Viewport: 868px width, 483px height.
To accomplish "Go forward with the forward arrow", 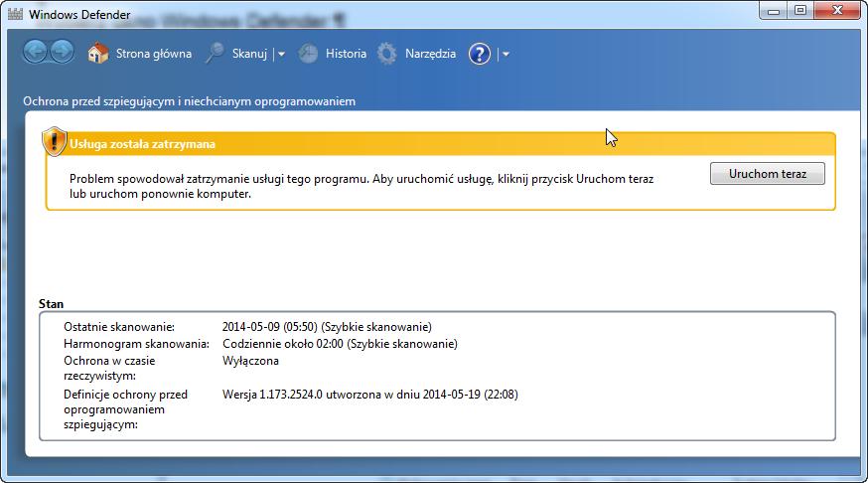I will [62, 53].
